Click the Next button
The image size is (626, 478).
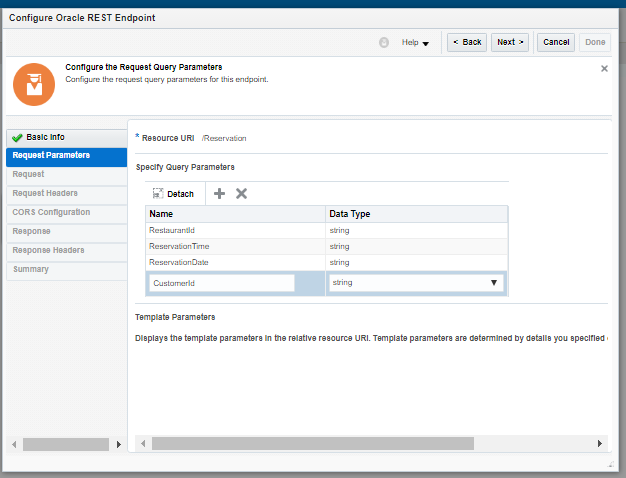click(510, 42)
